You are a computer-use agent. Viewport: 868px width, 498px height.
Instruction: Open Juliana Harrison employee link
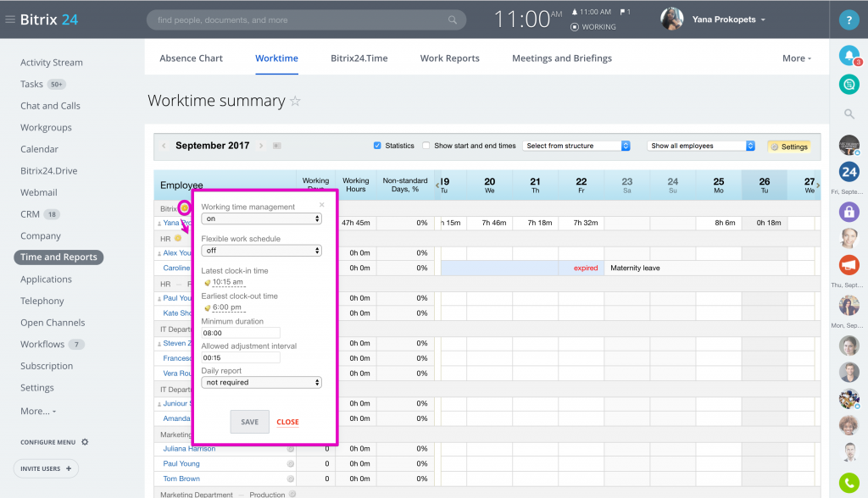[x=189, y=449]
